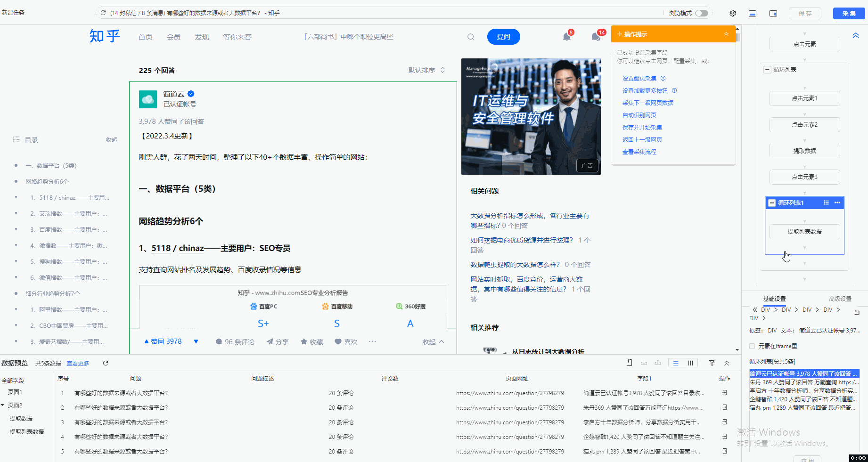Viewport: 868px width, 462px height.
Task: Toggle the bottom data panel layout icon
Action: point(753,13)
